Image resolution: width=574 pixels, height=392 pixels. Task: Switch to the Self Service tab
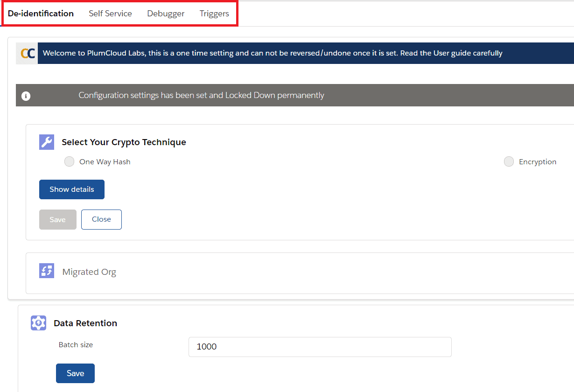(x=110, y=14)
